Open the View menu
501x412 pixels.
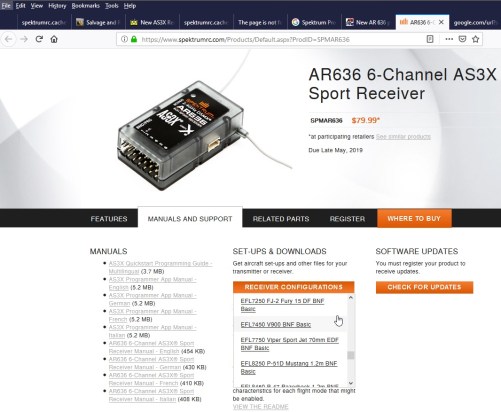[37, 6]
